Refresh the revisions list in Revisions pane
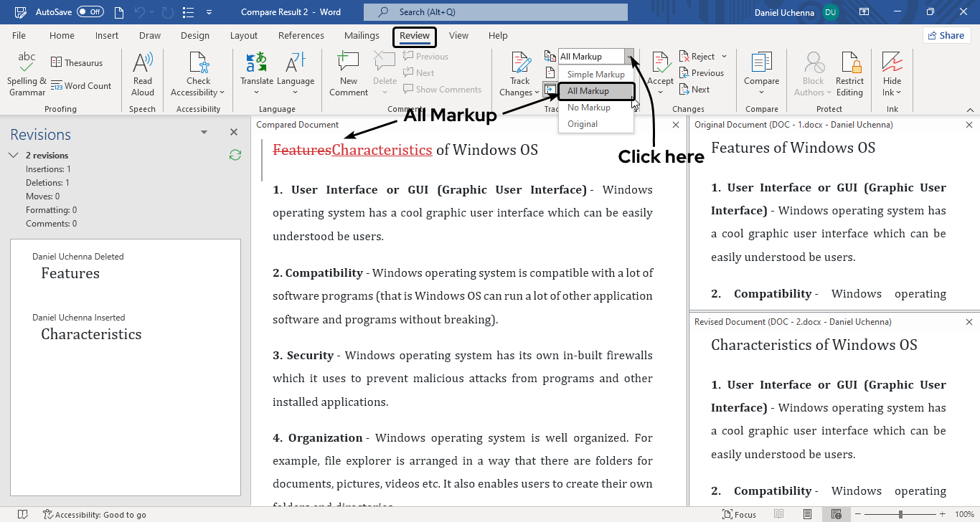980x522 pixels. click(x=235, y=155)
